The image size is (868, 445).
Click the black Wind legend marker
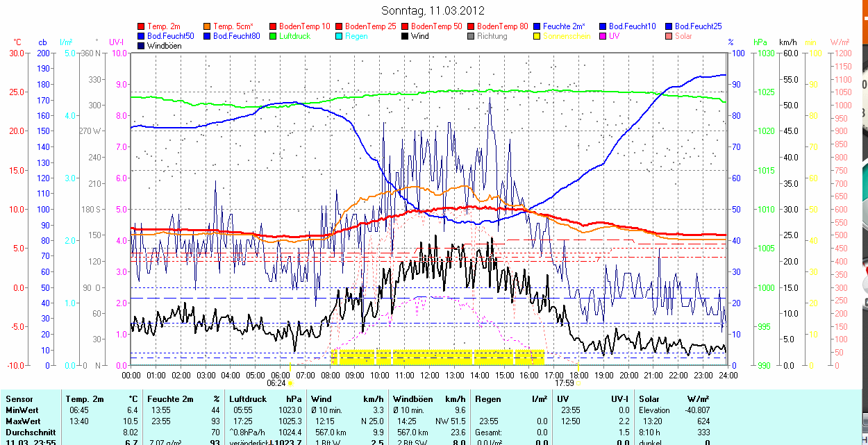tap(406, 36)
